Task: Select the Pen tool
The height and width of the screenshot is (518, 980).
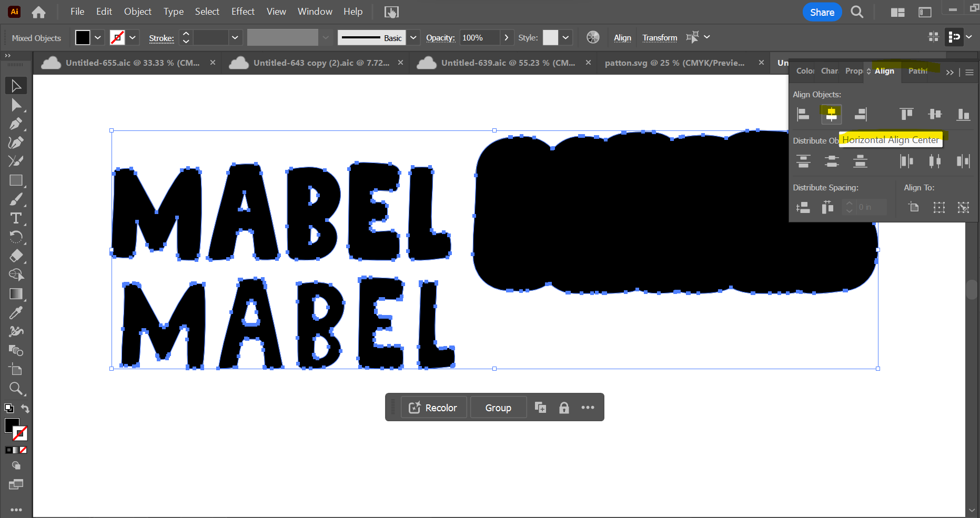Action: (16, 124)
